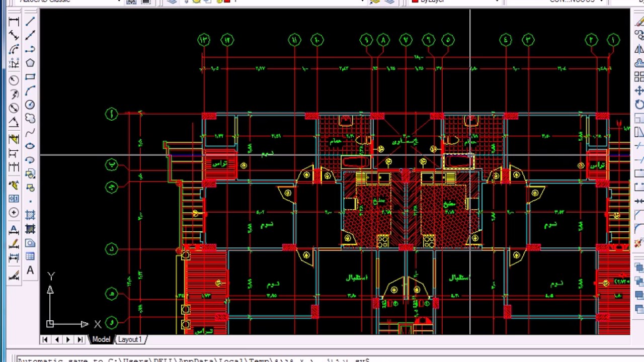644x362 pixels.
Task: Select the Arc draw tool
Action: [30, 90]
